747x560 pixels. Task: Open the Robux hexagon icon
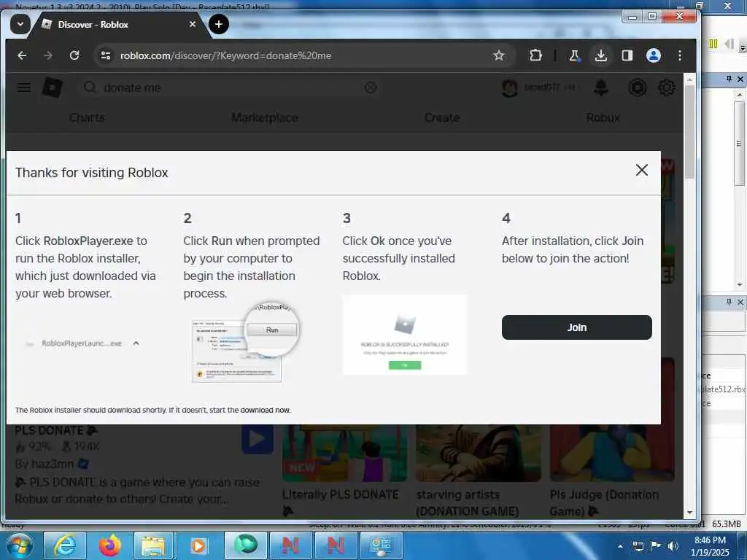coord(638,87)
